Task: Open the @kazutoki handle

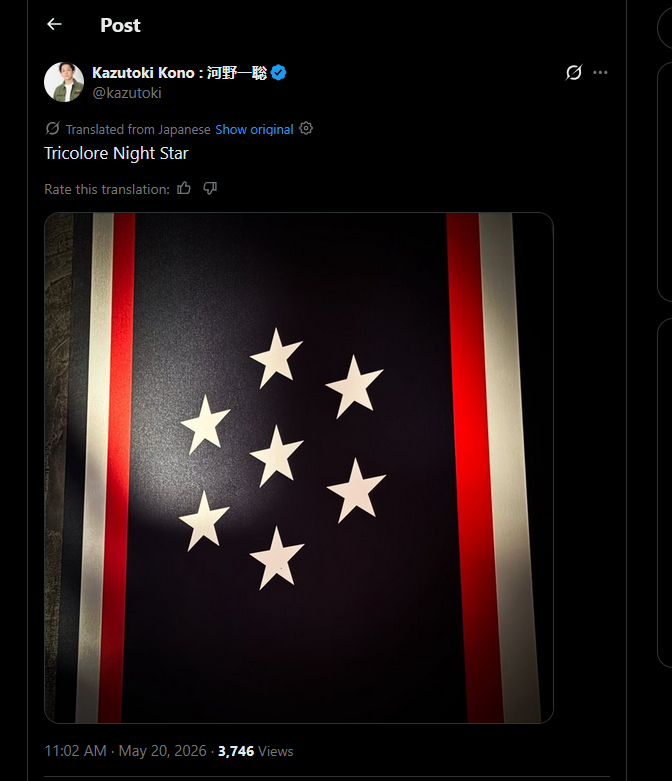Action: click(x=127, y=93)
